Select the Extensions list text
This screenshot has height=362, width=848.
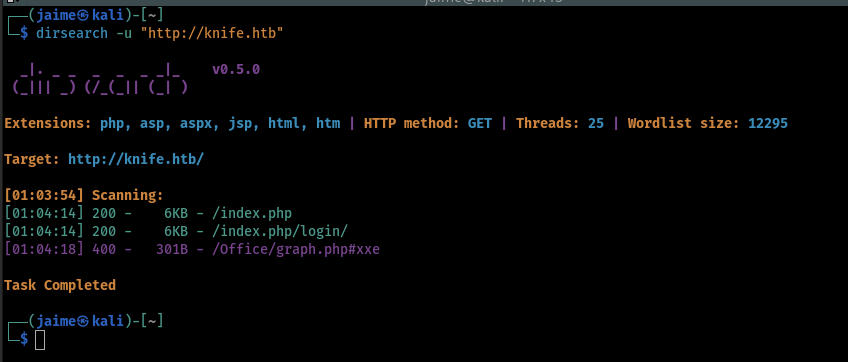221,123
